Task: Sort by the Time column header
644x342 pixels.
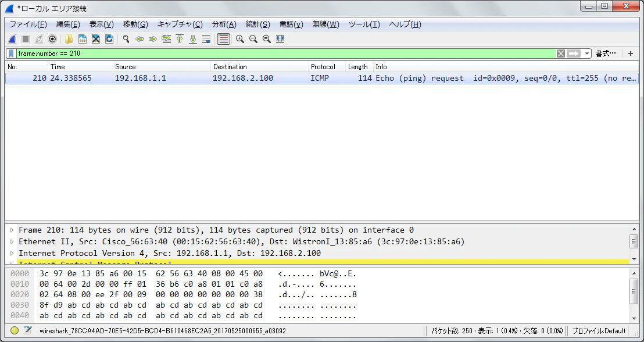Action: click(x=80, y=66)
